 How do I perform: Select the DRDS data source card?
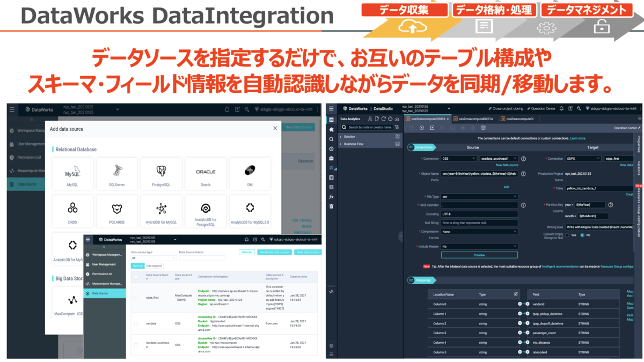[x=72, y=212]
